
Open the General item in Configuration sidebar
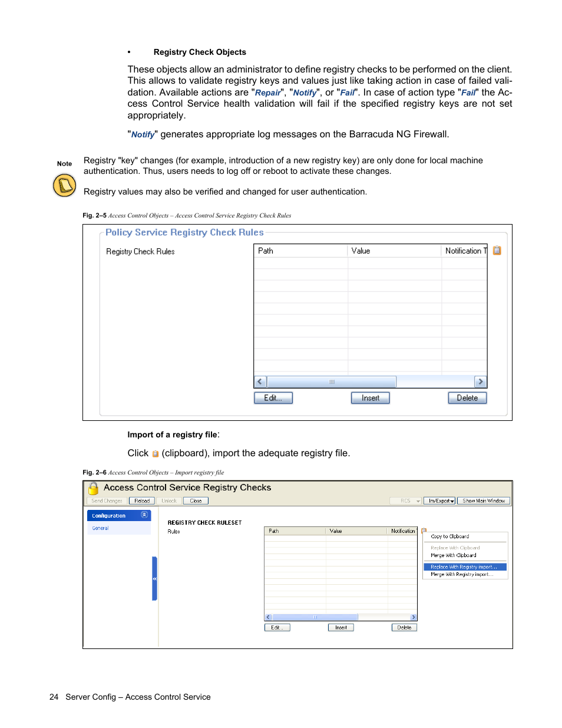pyautogui.click(x=101, y=528)
